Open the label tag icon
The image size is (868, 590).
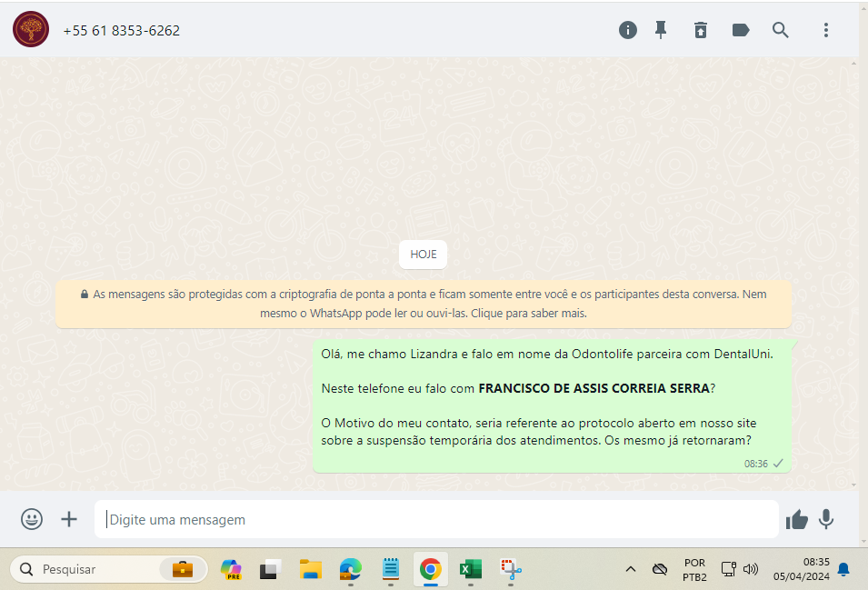(x=741, y=30)
